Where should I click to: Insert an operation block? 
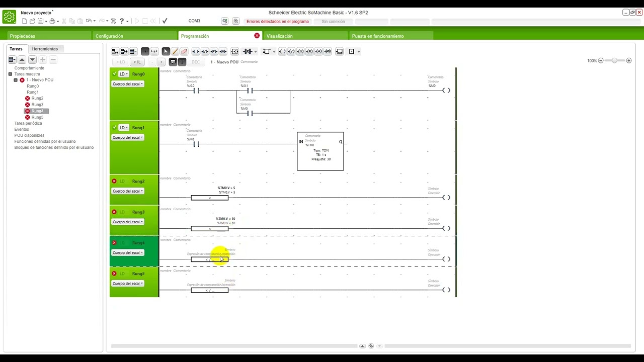(x=339, y=51)
